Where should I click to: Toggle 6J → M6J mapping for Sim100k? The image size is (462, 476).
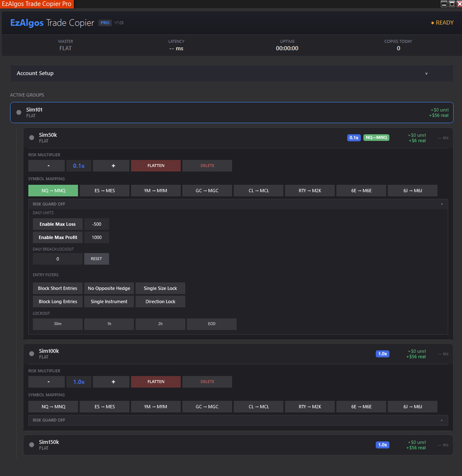pos(412,407)
